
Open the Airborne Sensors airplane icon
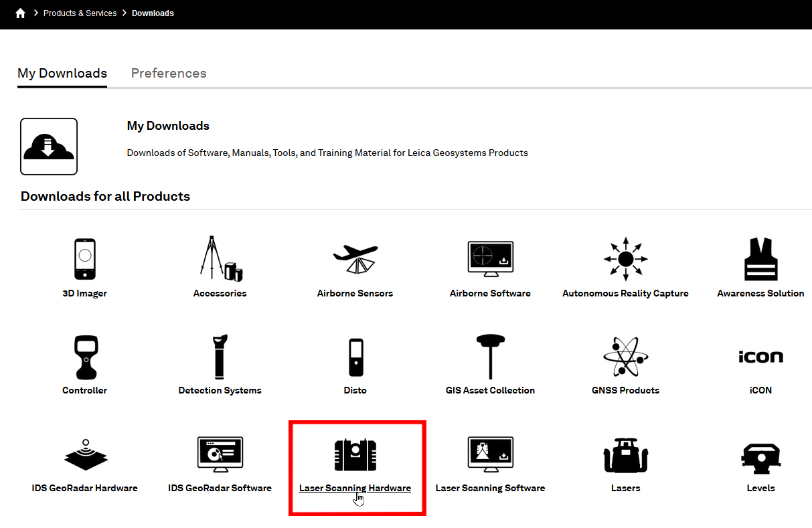pos(355,258)
